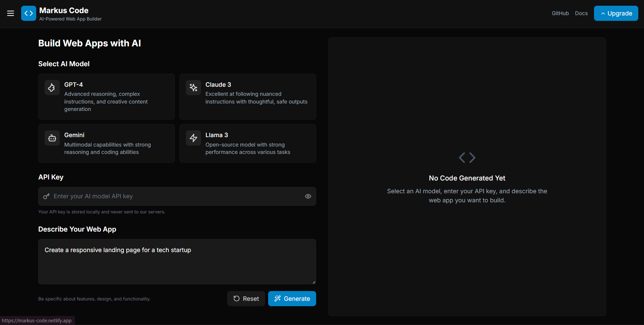644x325 pixels.
Task: Reset the form with Reset button
Action: coord(246,299)
